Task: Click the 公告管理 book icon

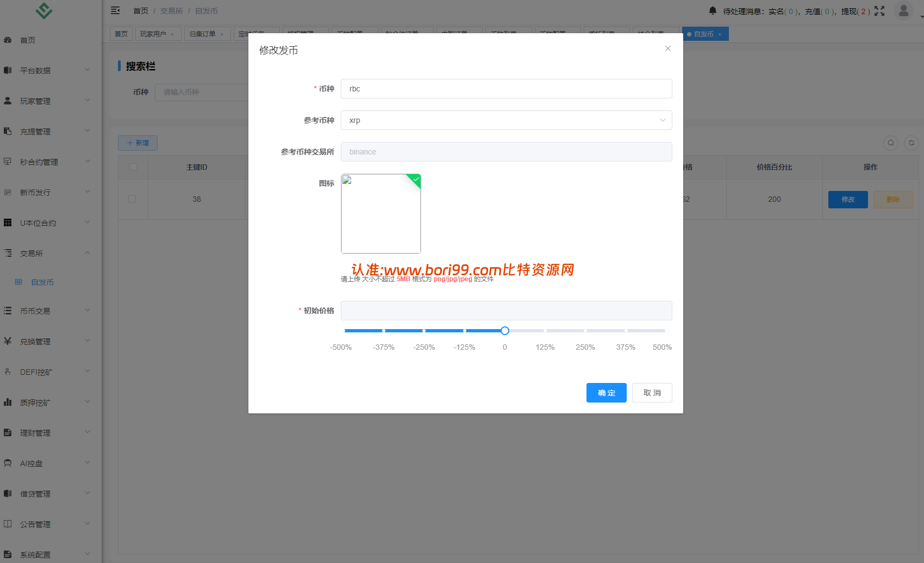Action: (x=8, y=524)
